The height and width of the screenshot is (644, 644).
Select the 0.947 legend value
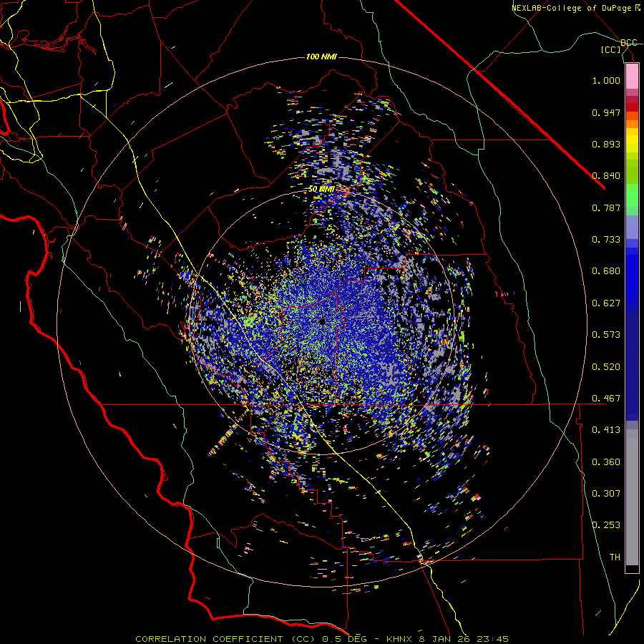[606, 112]
